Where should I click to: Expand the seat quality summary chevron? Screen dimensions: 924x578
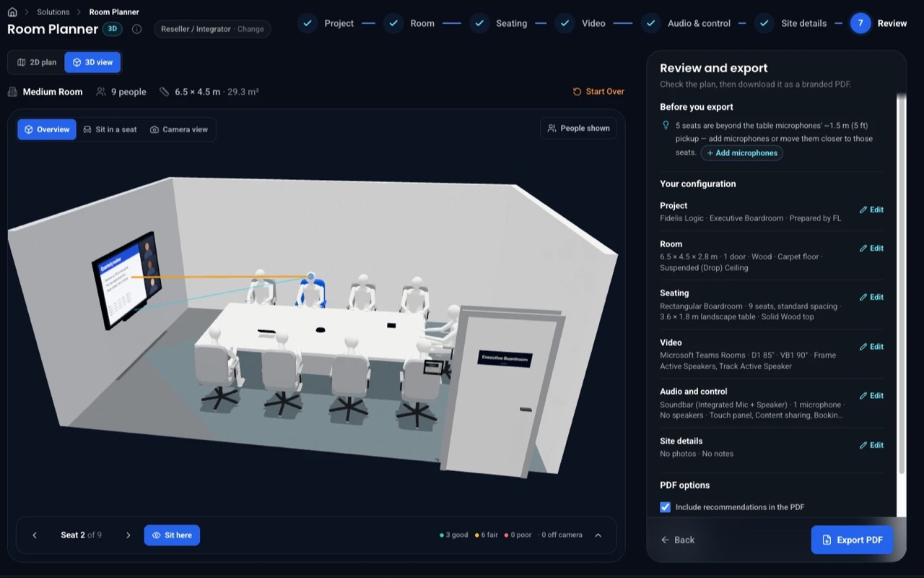point(598,535)
